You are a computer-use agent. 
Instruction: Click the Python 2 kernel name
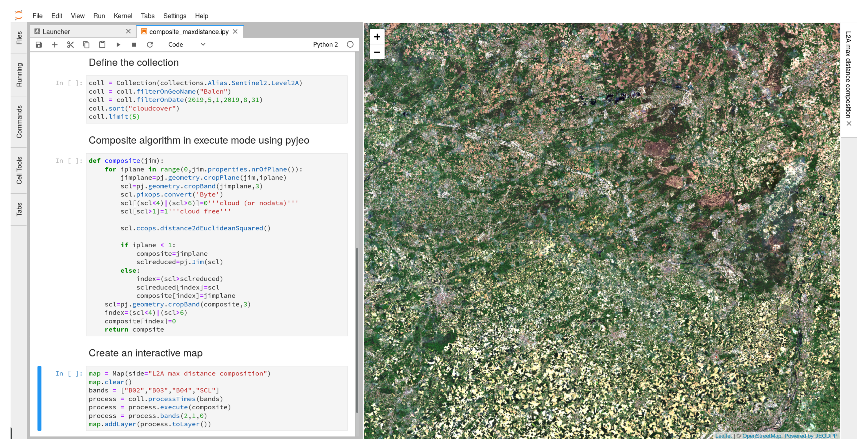(325, 45)
